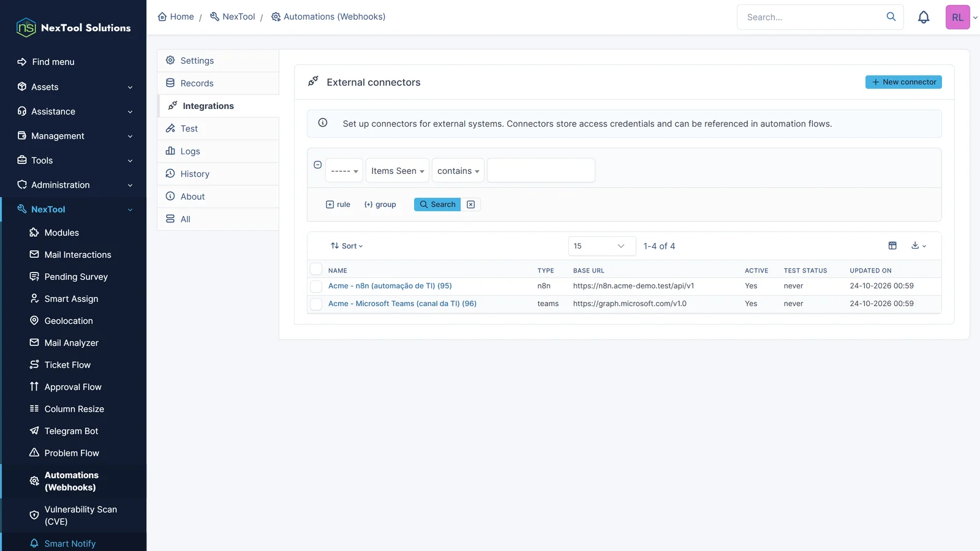Open Approval Flow in the sidebar
980x551 pixels.
pyautogui.click(x=74, y=387)
